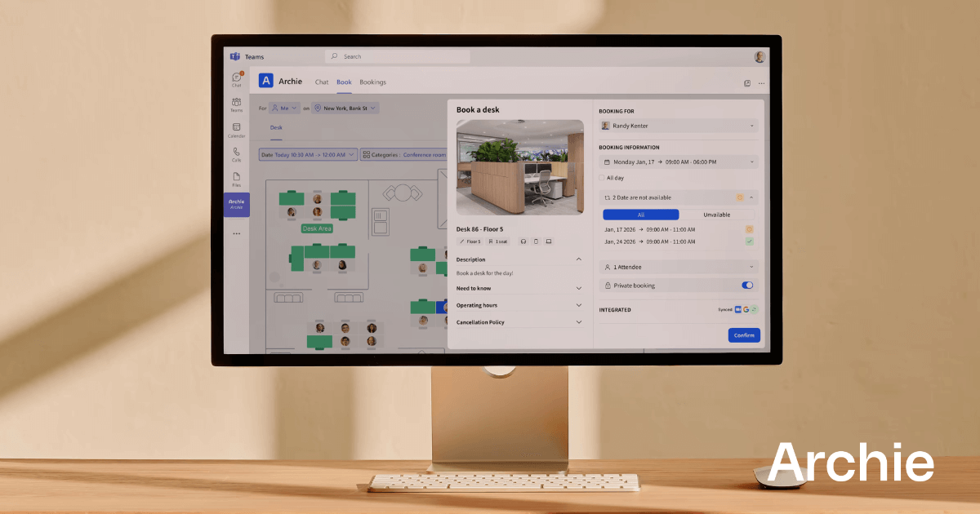Open the New York, Bank St location dropdown
The height and width of the screenshot is (514, 980).
pyautogui.click(x=343, y=108)
